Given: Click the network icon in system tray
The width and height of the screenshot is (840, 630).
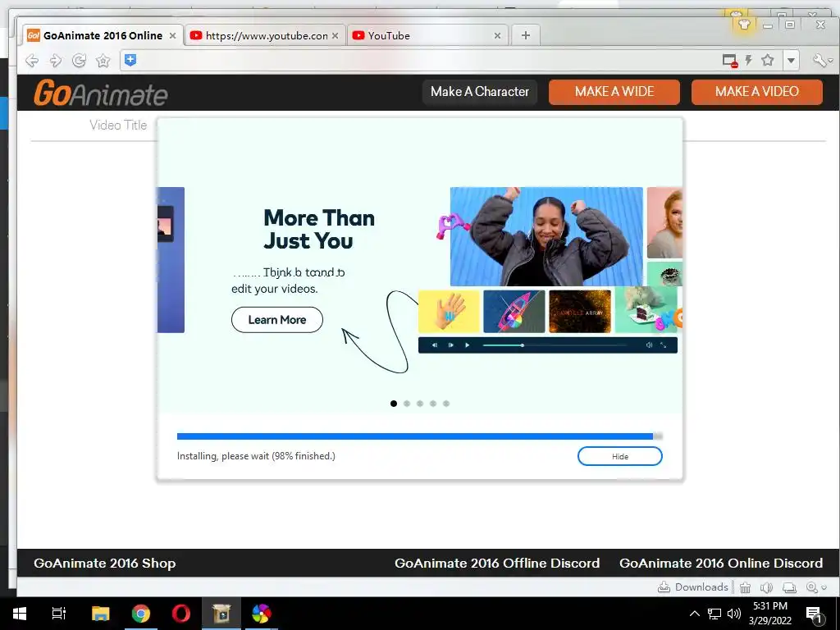Looking at the screenshot, I should (x=714, y=614).
